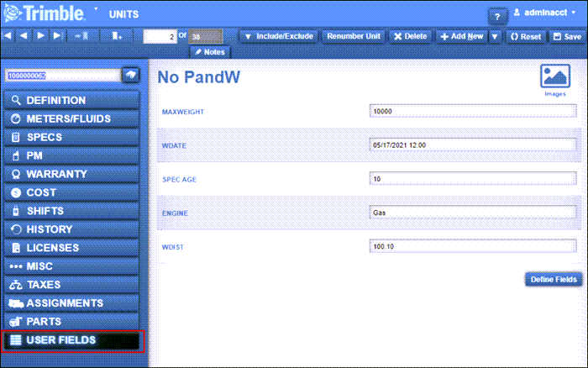Open the WARRANTY section
This screenshot has width=588, height=368.
[x=71, y=174]
